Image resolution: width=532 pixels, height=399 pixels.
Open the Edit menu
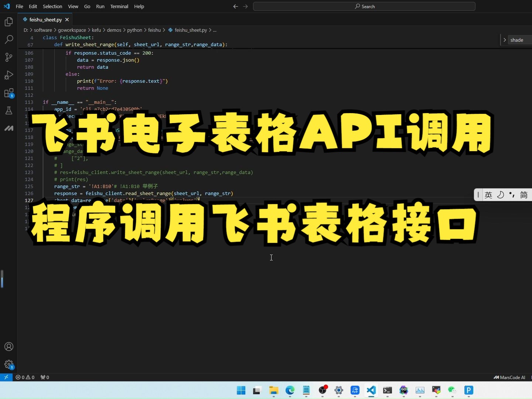point(33,6)
